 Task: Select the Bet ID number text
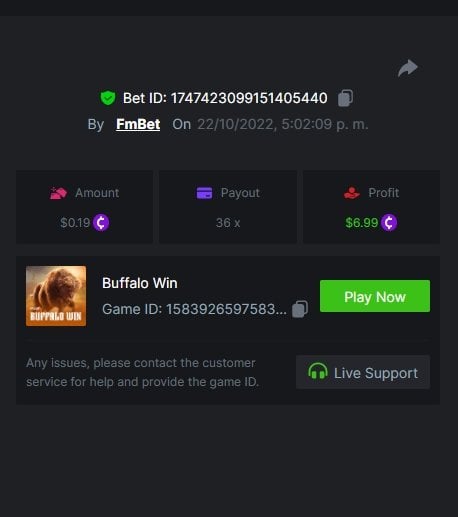click(x=249, y=98)
